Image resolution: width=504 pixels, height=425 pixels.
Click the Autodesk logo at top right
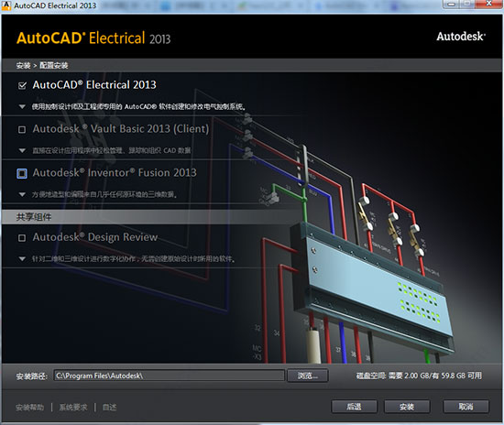click(x=461, y=37)
